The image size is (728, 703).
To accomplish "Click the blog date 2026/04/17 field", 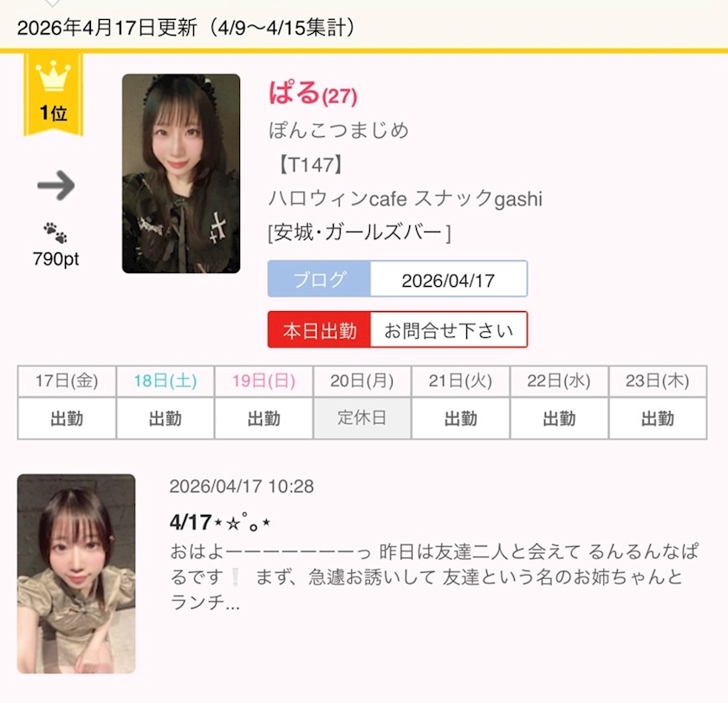I will 449,278.
